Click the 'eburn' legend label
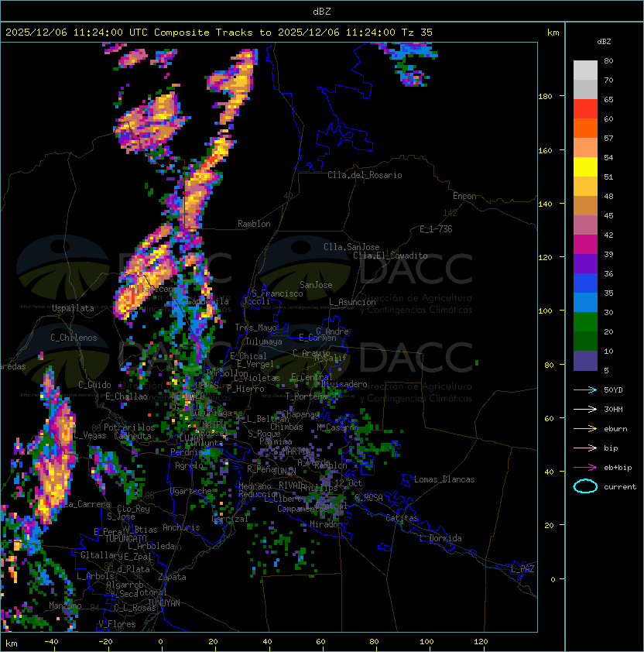 [x=615, y=429]
